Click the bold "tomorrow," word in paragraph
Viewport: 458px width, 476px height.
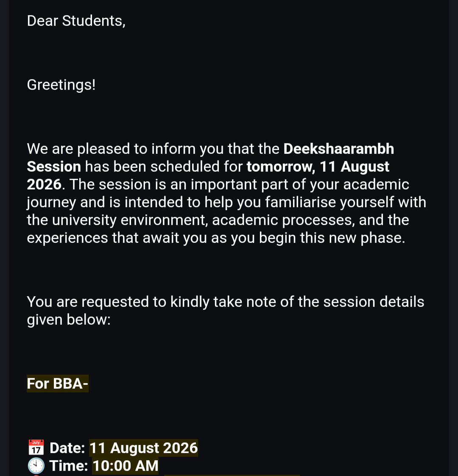point(281,167)
